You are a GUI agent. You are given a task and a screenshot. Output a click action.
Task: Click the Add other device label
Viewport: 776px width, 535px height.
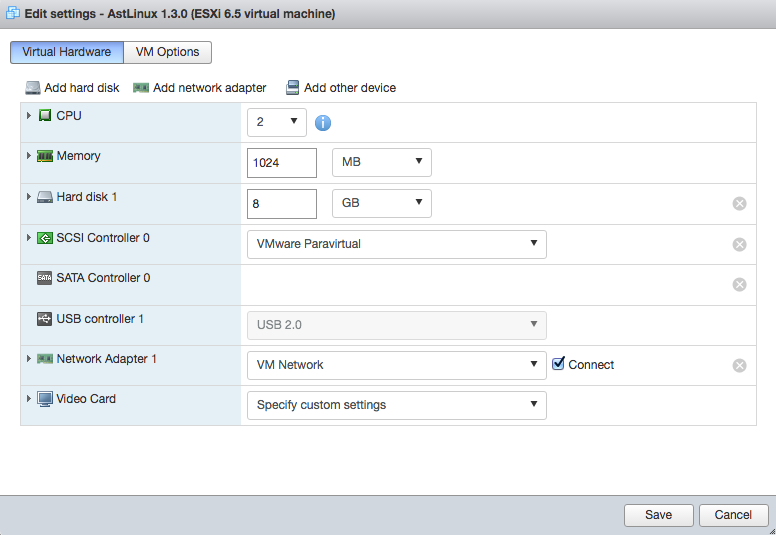350,88
